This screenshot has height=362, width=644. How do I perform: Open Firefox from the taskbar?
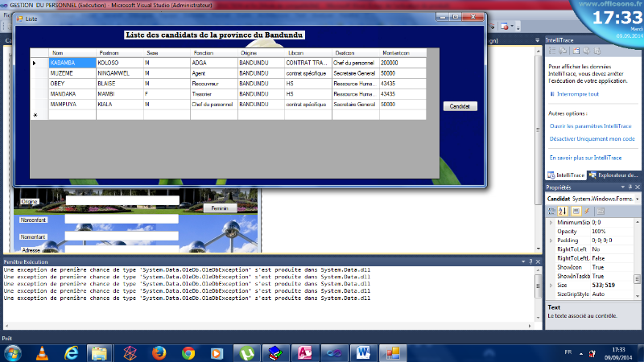coord(159,353)
